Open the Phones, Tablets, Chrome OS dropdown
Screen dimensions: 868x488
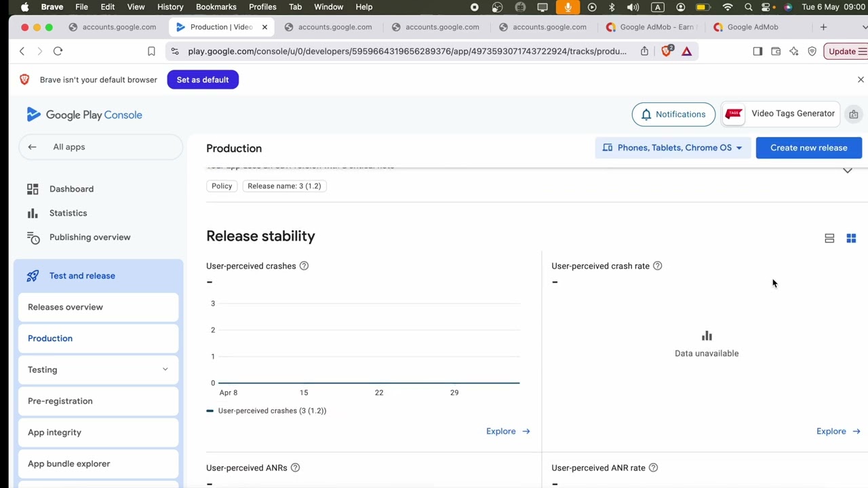coord(673,148)
